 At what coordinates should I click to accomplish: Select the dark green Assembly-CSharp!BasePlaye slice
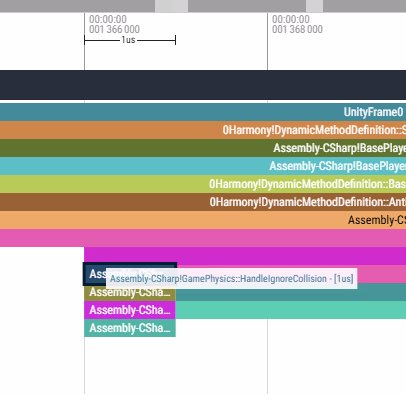203,148
